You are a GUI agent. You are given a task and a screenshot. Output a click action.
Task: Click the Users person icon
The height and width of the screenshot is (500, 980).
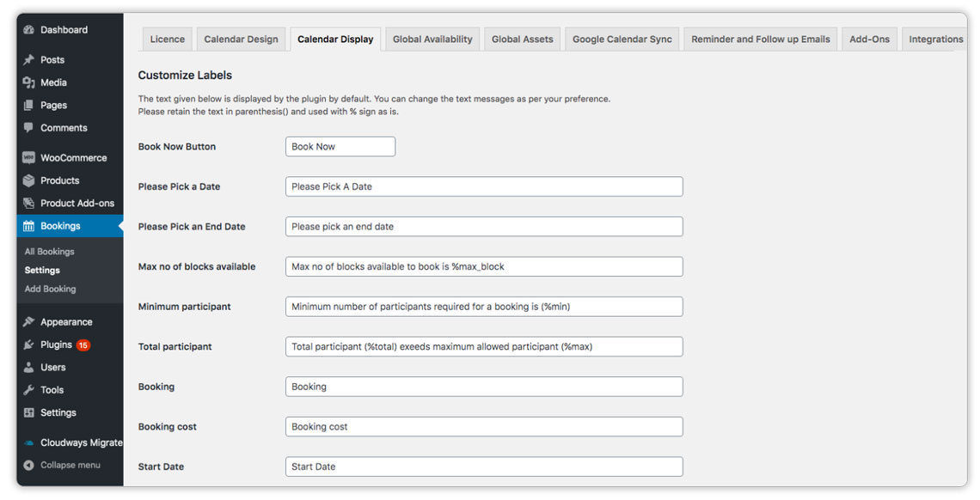[x=28, y=367]
